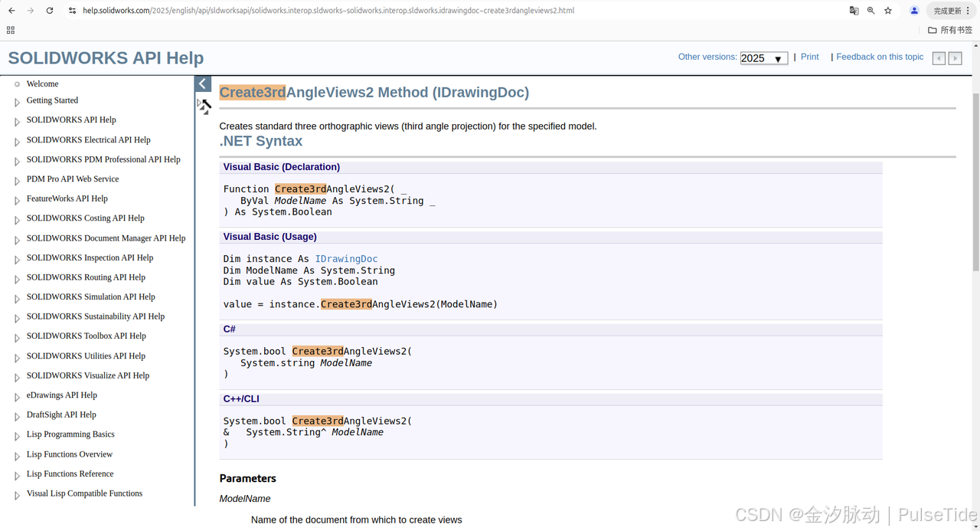Open the user profile avatar icon
This screenshot has height=531, width=980.
(x=914, y=11)
